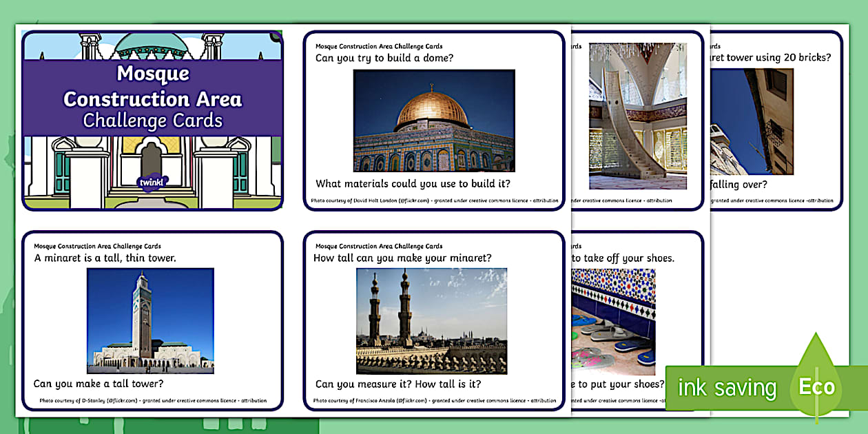Viewport: 868px width, 434px height.
Task: Click the Francisco Anzola attribution link
Action: pyautogui.click(x=433, y=398)
